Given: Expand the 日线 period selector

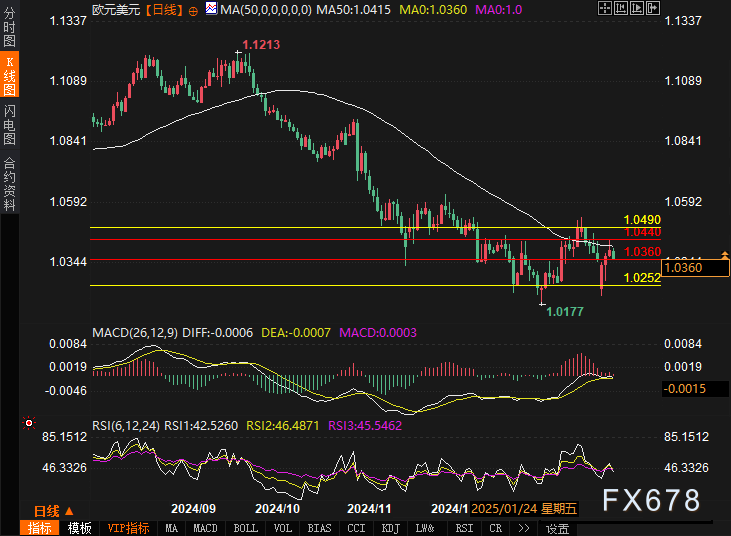Looking at the screenshot, I should point(53,511).
